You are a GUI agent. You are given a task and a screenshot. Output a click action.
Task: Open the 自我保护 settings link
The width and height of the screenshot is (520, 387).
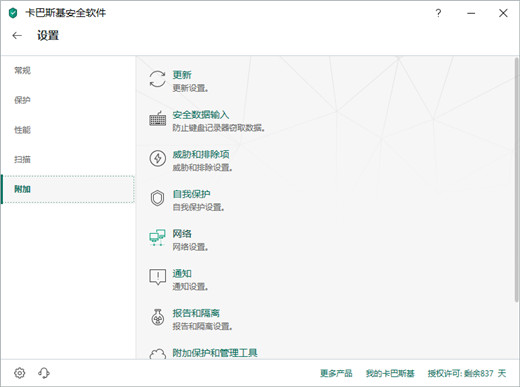[x=191, y=194]
